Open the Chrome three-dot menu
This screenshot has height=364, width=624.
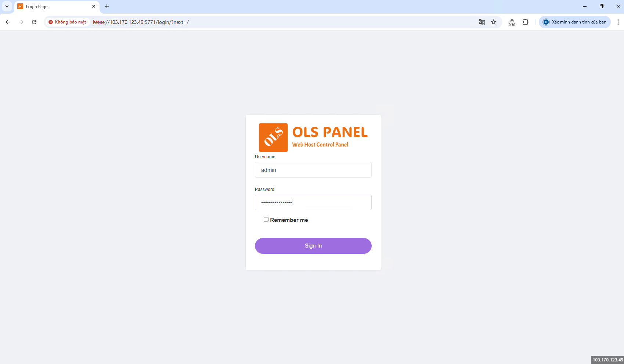tap(619, 22)
